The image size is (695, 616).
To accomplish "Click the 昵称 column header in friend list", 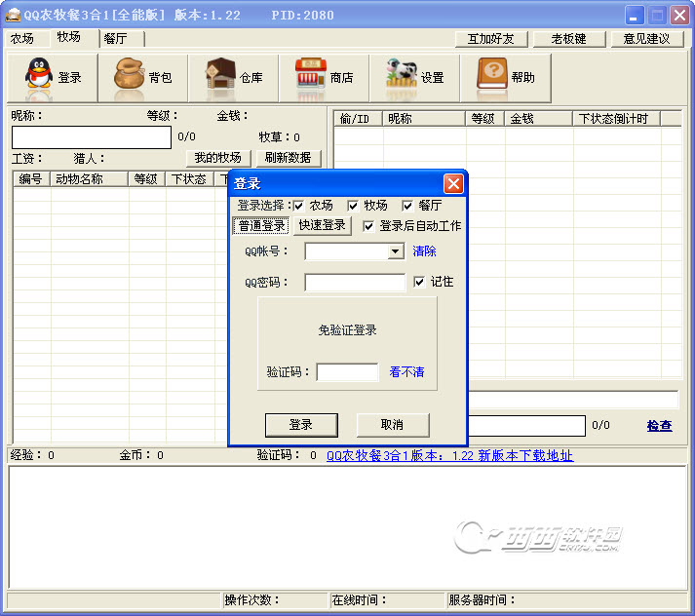I will (424, 119).
